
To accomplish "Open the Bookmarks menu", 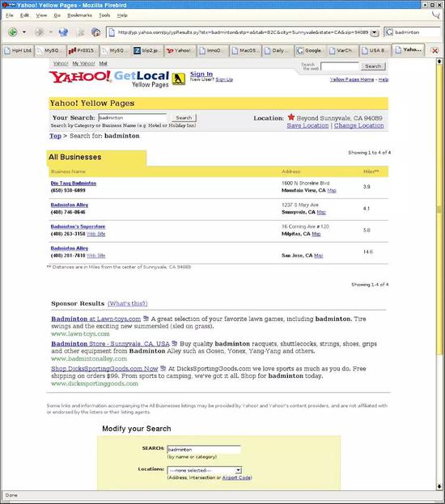I will (x=79, y=15).
